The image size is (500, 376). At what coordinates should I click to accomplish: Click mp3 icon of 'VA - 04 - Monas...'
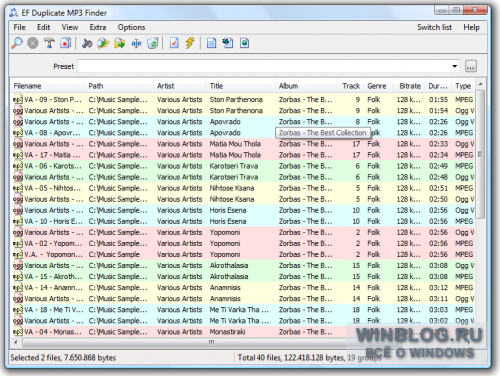(x=18, y=332)
